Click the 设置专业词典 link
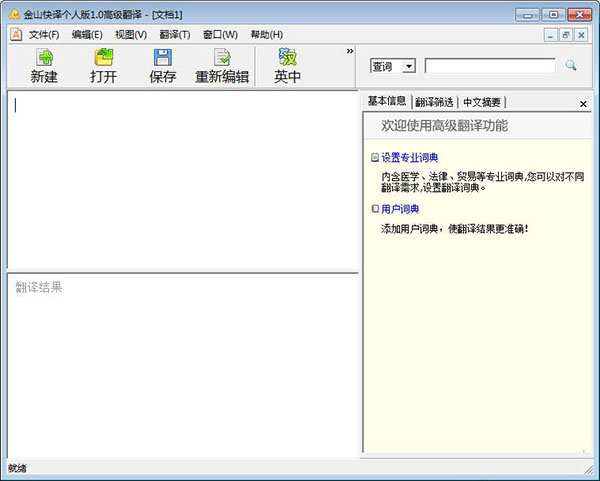This screenshot has height=481, width=600. point(409,157)
